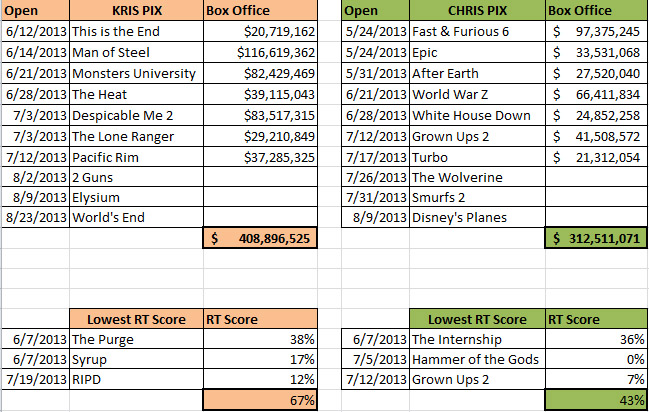Click the 21,312,054 cell
Viewport: 649px width, 412px height.
point(596,157)
